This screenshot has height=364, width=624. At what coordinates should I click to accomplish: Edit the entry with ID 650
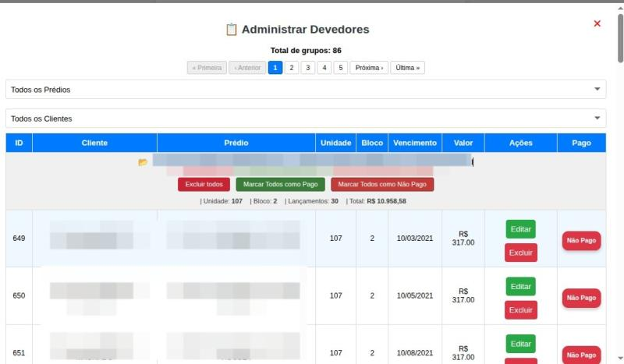[x=520, y=286]
